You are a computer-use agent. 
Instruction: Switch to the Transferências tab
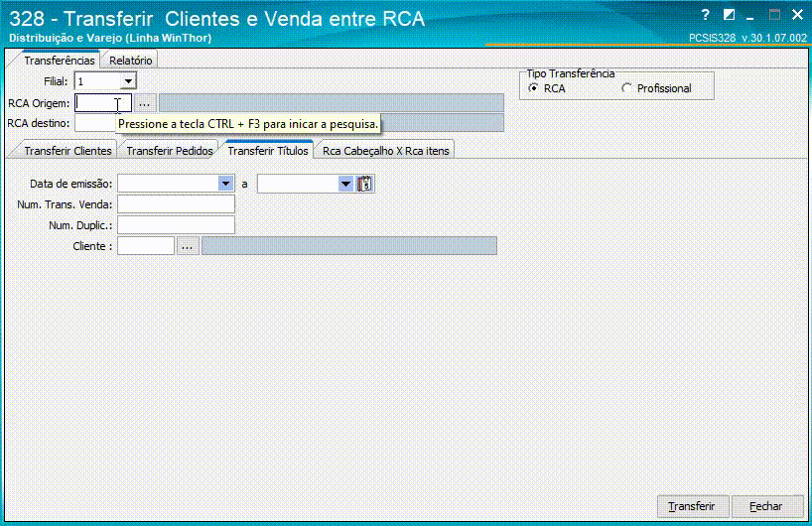click(59, 61)
